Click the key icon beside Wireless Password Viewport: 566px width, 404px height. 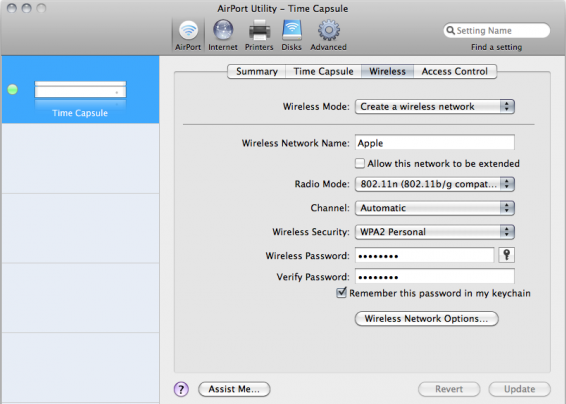pyautogui.click(x=506, y=255)
